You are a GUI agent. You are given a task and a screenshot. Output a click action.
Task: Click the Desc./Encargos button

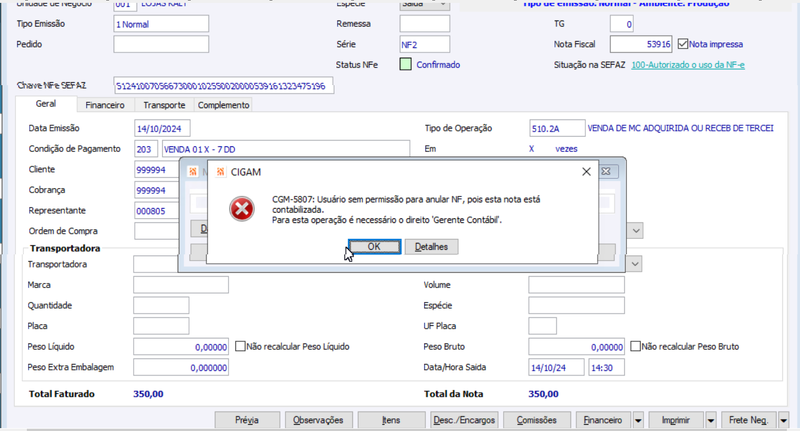(x=464, y=420)
